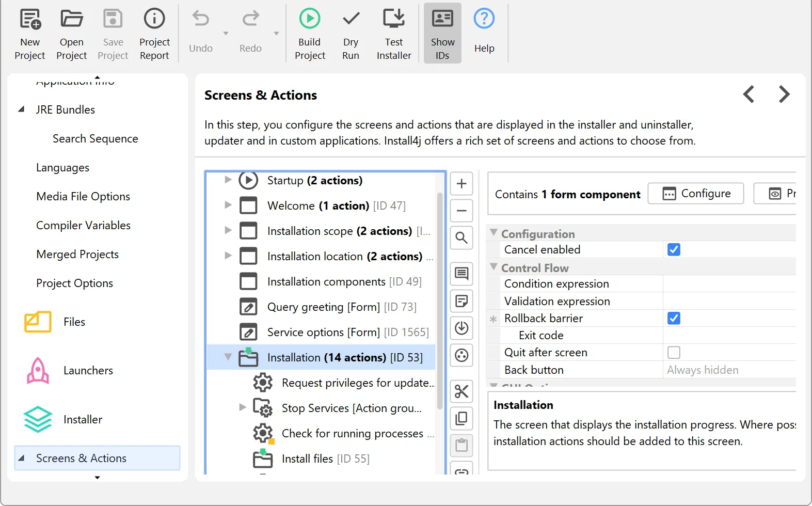The height and width of the screenshot is (506, 812).
Task: Click the Redo arrow icon
Action: (251, 19)
